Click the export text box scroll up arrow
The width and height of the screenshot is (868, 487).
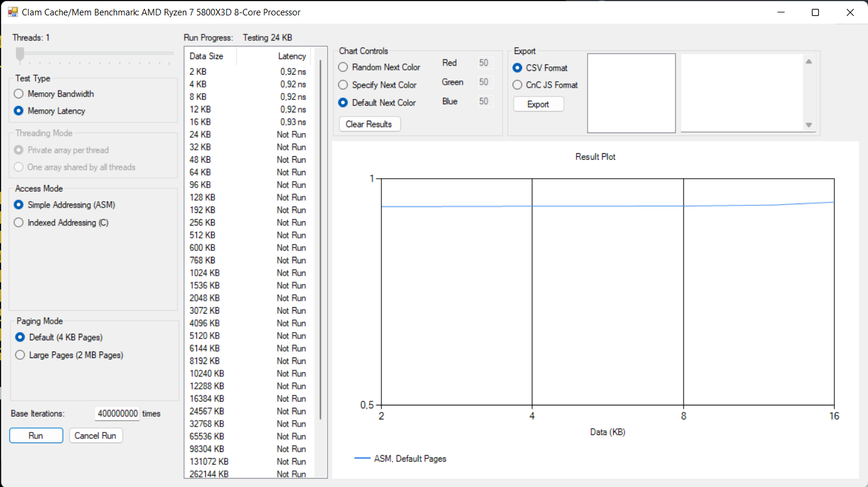pos(809,61)
